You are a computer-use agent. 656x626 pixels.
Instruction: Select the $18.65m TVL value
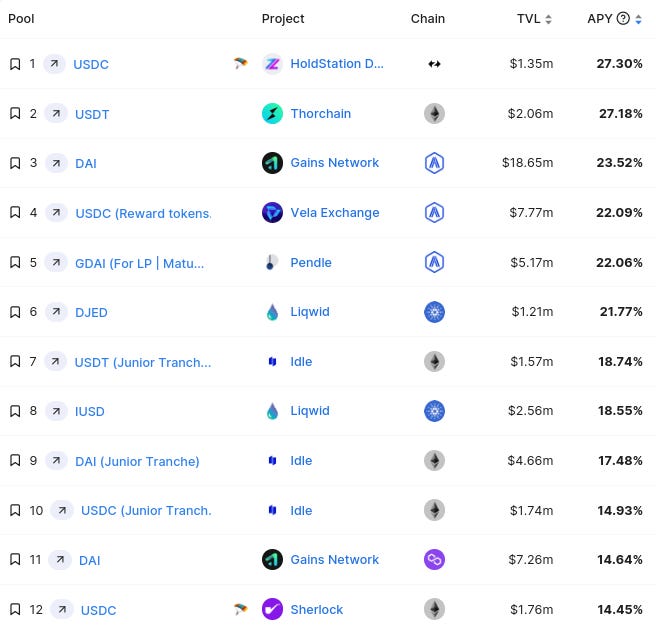528,163
